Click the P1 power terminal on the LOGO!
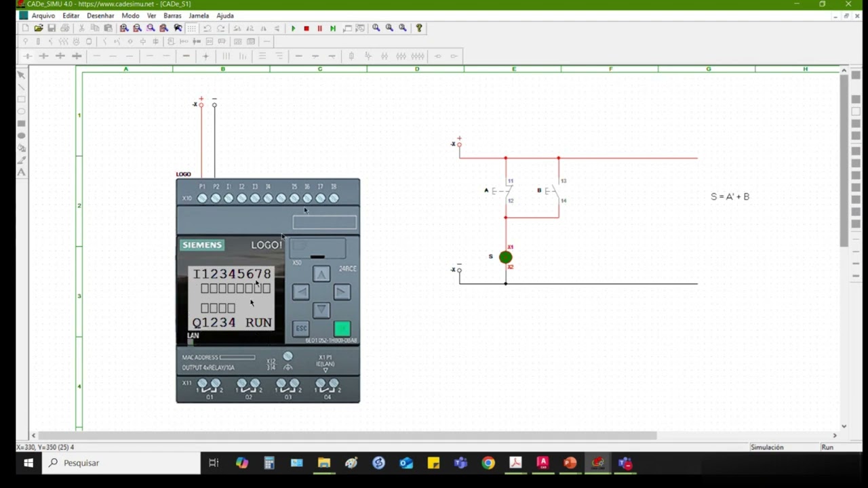This screenshot has width=868, height=488. point(202,199)
